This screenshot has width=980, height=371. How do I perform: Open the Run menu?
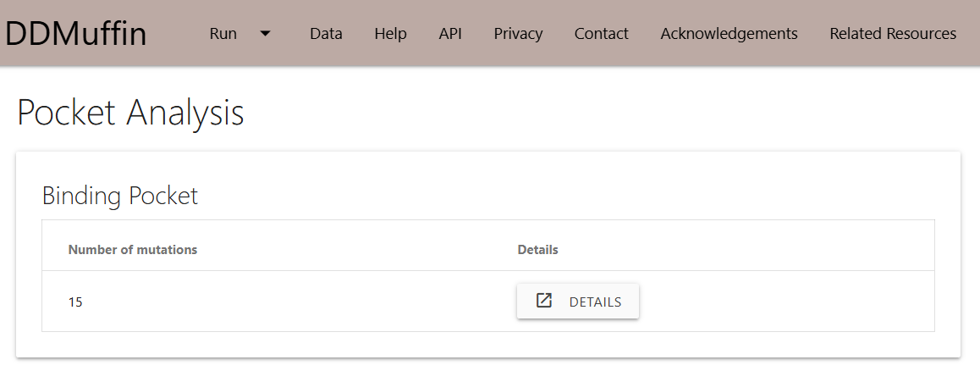223,34
